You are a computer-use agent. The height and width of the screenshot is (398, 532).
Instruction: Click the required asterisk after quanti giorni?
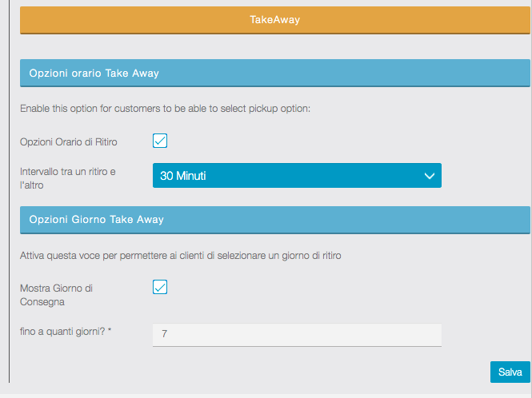(x=109, y=330)
